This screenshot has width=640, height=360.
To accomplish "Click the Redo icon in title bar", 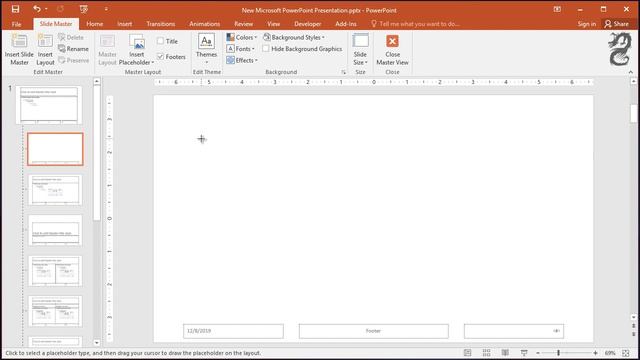I will [60, 9].
